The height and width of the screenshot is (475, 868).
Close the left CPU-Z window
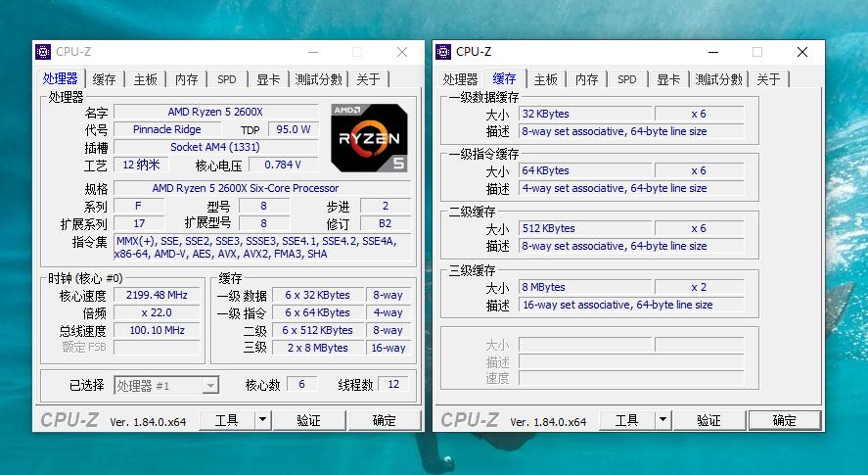(x=402, y=52)
